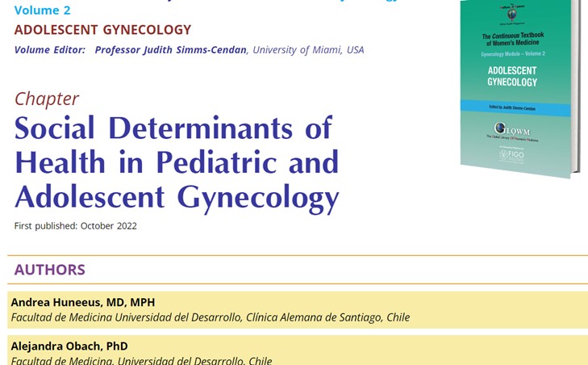The height and width of the screenshot is (365, 588).
Task: Click the AUTHORS section heading
Action: coord(49,270)
